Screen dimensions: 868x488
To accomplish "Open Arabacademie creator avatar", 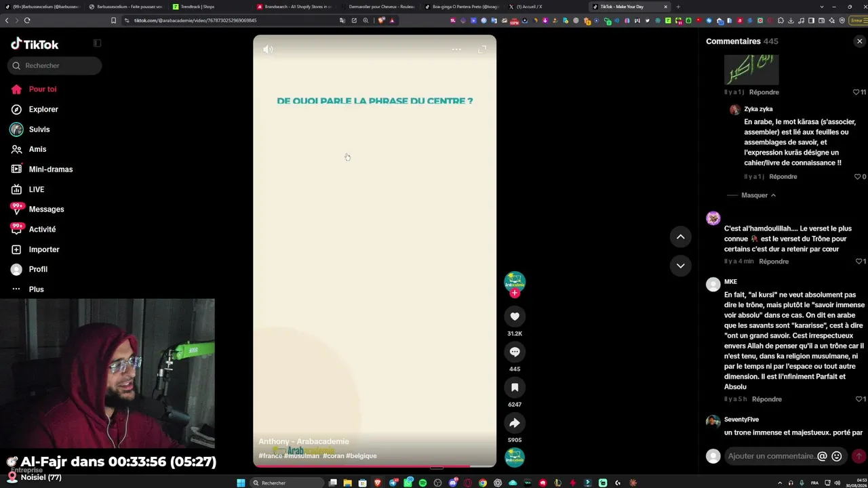I will click(x=515, y=281).
